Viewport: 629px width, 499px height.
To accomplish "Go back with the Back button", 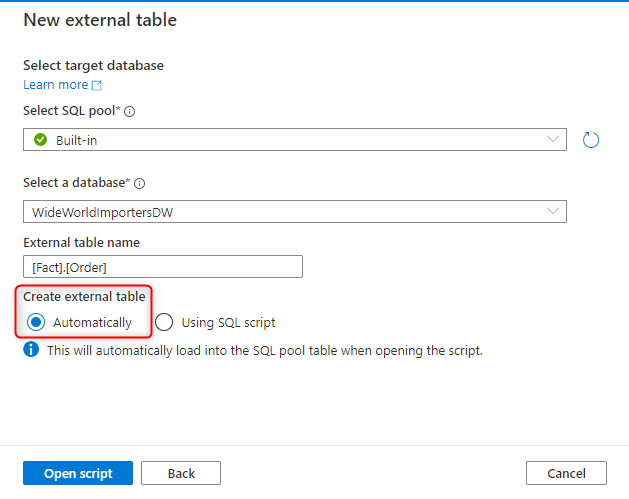I will (x=181, y=473).
